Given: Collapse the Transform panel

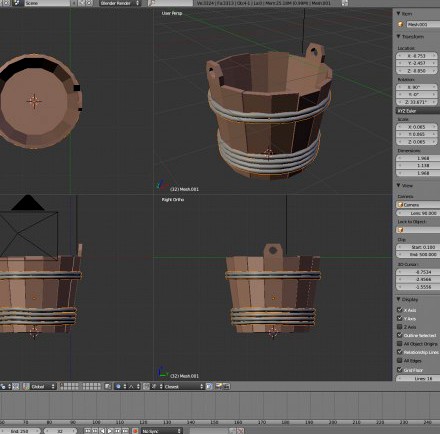Looking at the screenshot, I should coord(398,36).
